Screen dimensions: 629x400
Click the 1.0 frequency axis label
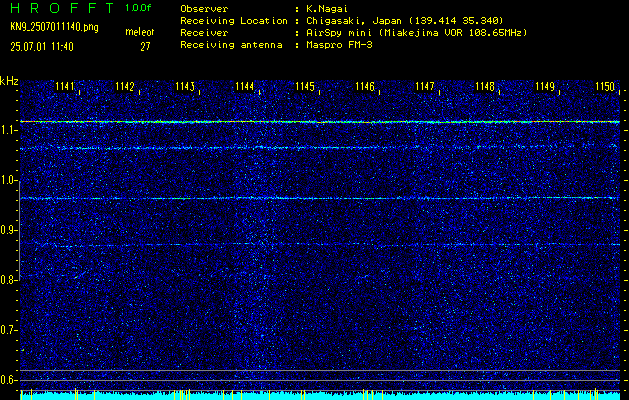click(x=7, y=180)
